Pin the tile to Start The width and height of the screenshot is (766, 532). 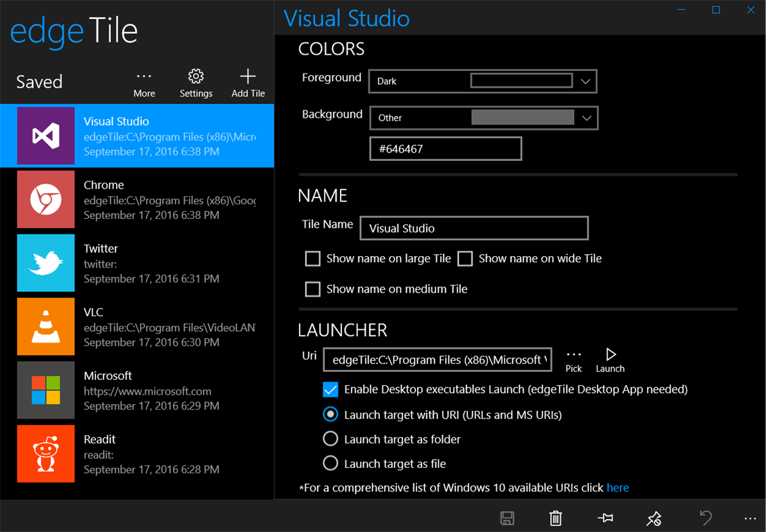(605, 518)
